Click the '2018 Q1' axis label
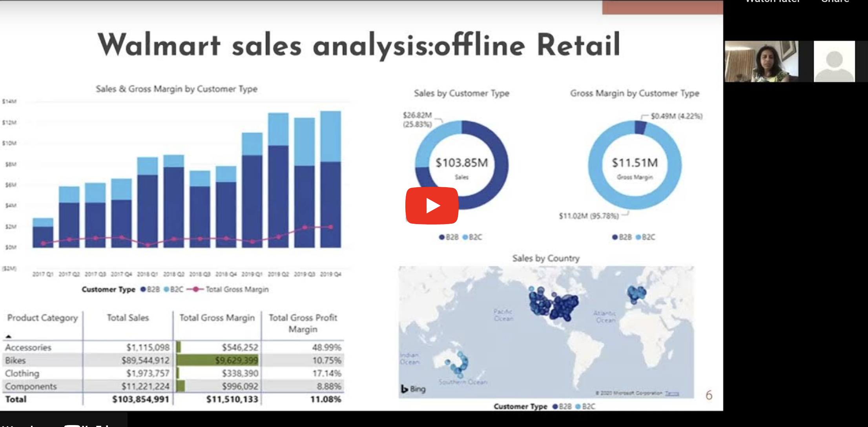 pos(147,274)
